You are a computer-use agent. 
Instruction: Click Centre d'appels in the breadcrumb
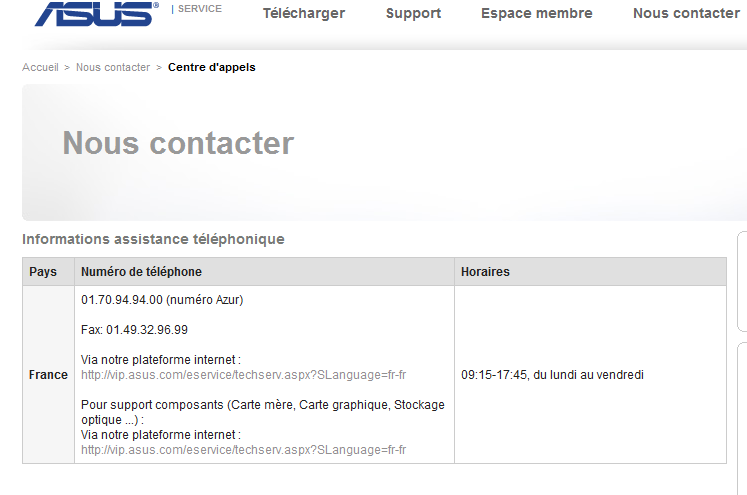[x=212, y=67]
